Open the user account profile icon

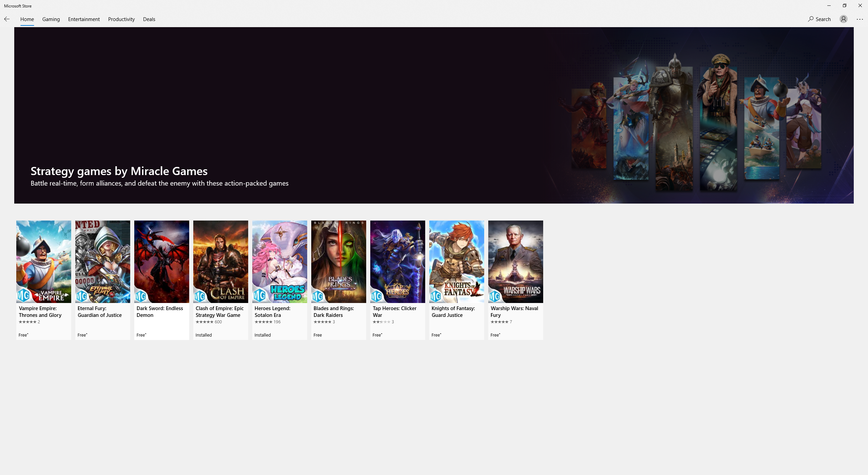843,19
